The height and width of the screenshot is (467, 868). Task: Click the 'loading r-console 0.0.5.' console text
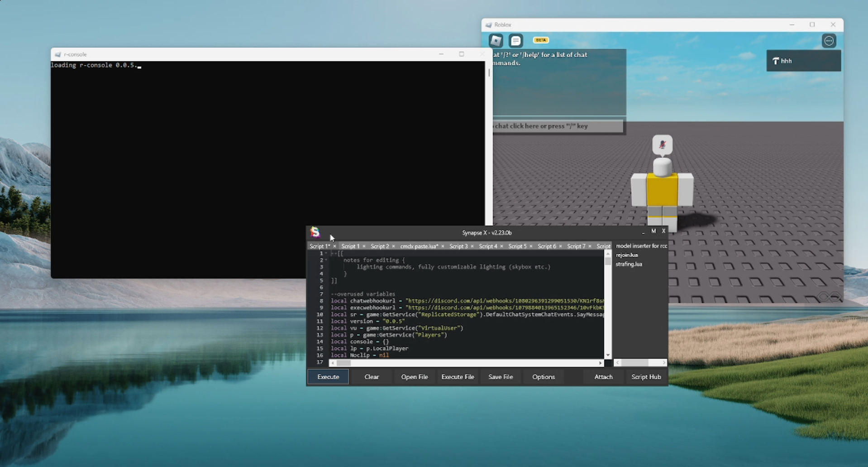(x=94, y=65)
